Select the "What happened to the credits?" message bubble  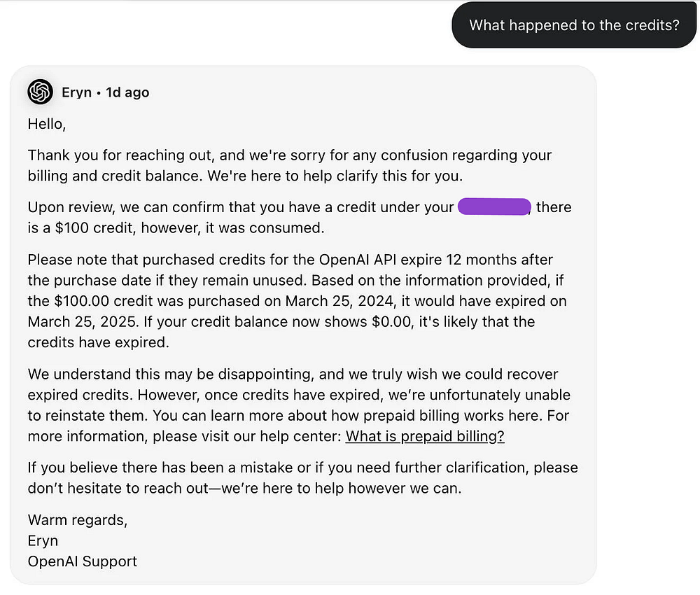574,25
